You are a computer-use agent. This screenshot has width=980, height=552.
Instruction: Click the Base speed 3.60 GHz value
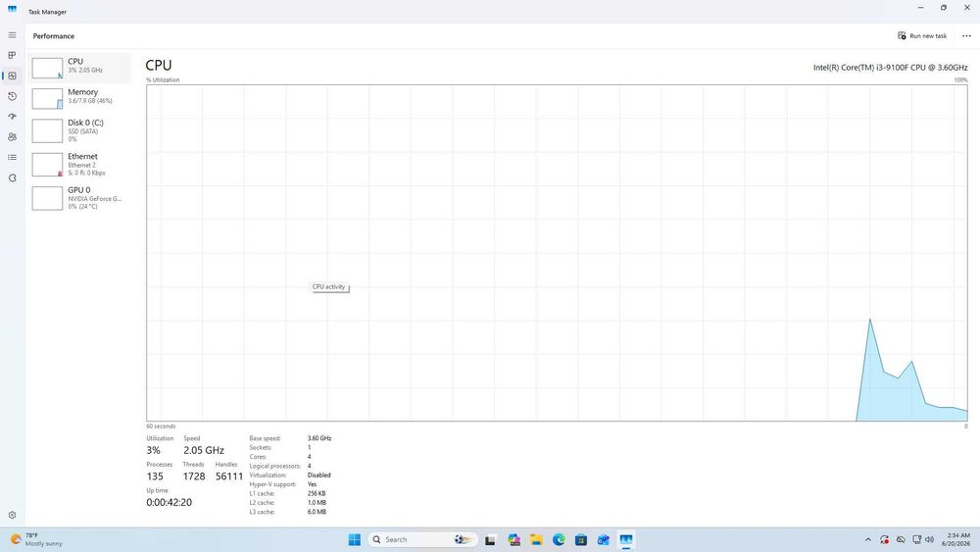pyautogui.click(x=318, y=438)
